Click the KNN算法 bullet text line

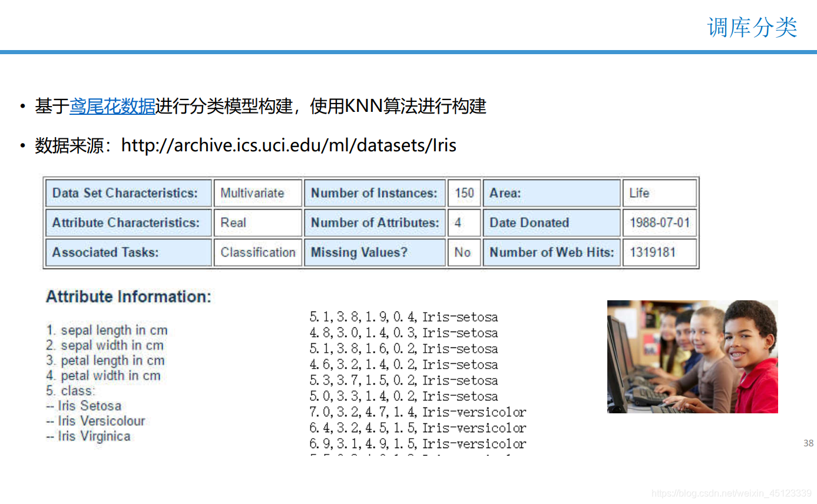[260, 107]
